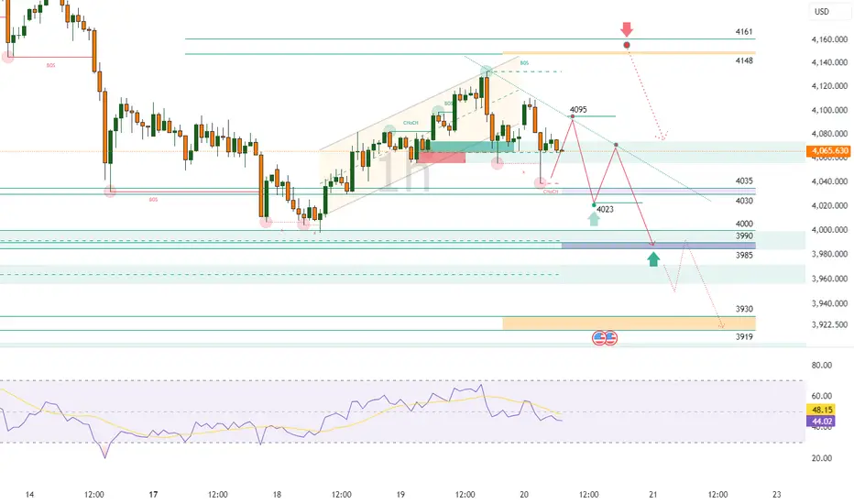
Task: Select the orange zone above the 3919 line
Action: 630,323
